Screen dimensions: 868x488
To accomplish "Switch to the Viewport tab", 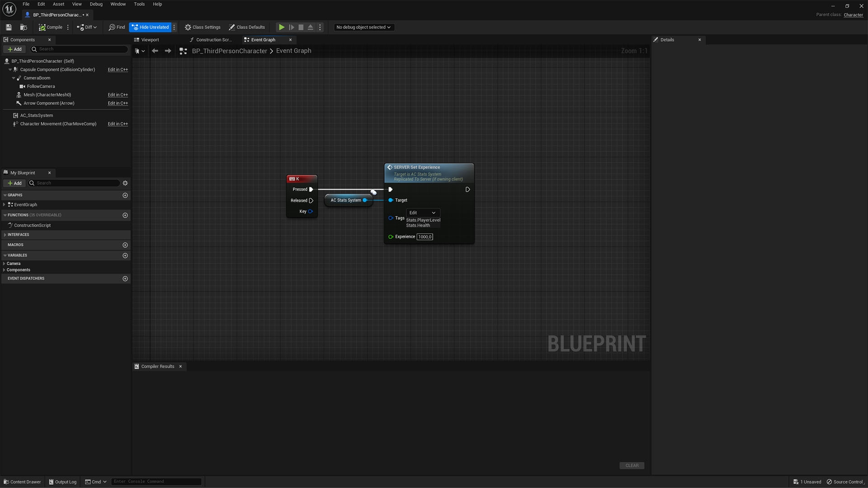I will click(150, 40).
